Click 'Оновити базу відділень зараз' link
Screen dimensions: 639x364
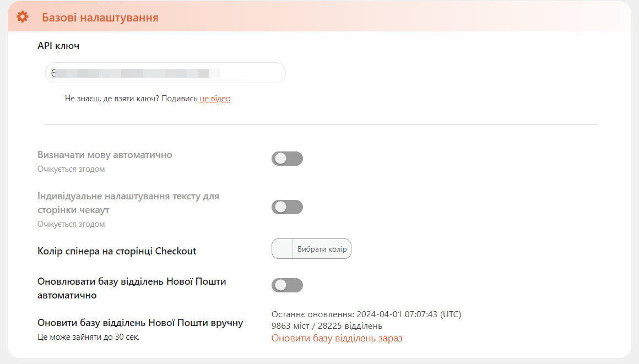click(x=337, y=338)
